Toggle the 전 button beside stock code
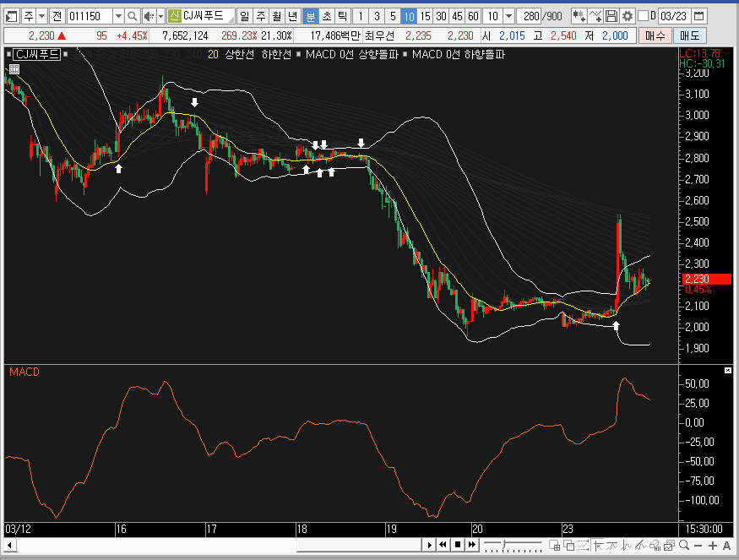 57,17
